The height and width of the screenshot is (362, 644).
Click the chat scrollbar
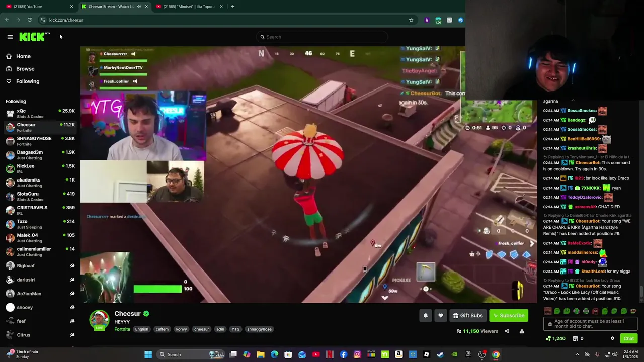click(641, 292)
